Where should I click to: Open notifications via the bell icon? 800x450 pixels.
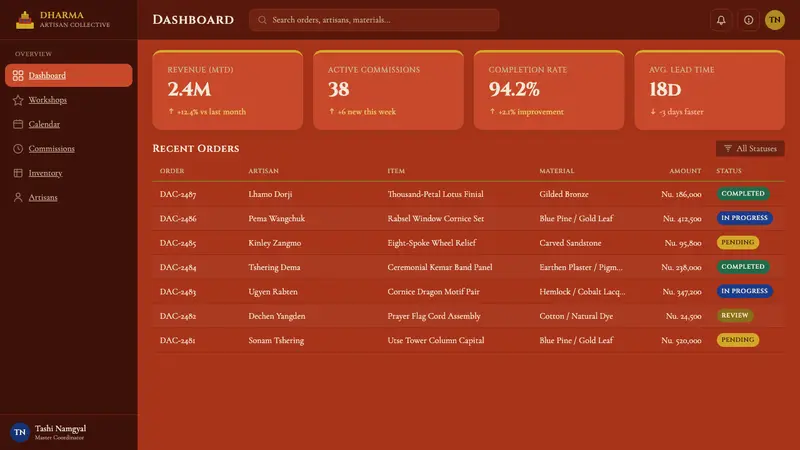721,20
